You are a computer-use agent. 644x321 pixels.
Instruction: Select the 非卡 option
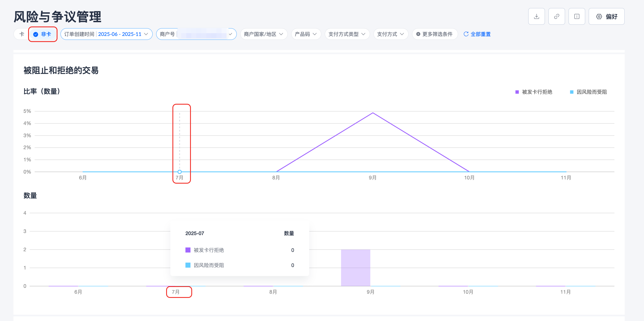coord(46,34)
